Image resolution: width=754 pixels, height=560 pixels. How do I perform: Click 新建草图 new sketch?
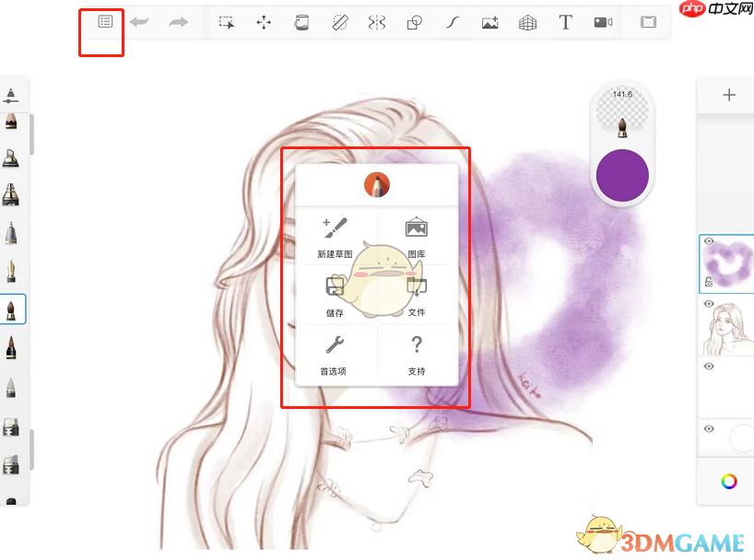[x=336, y=238]
